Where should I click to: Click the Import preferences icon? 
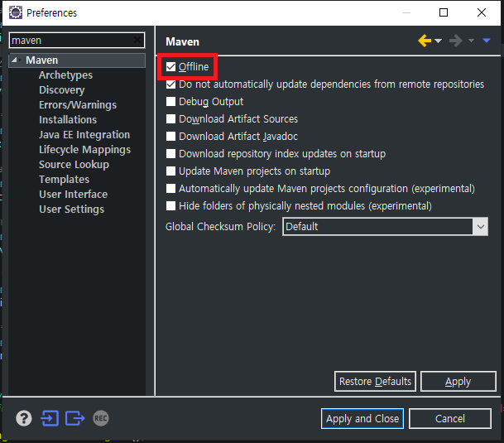pos(50,418)
